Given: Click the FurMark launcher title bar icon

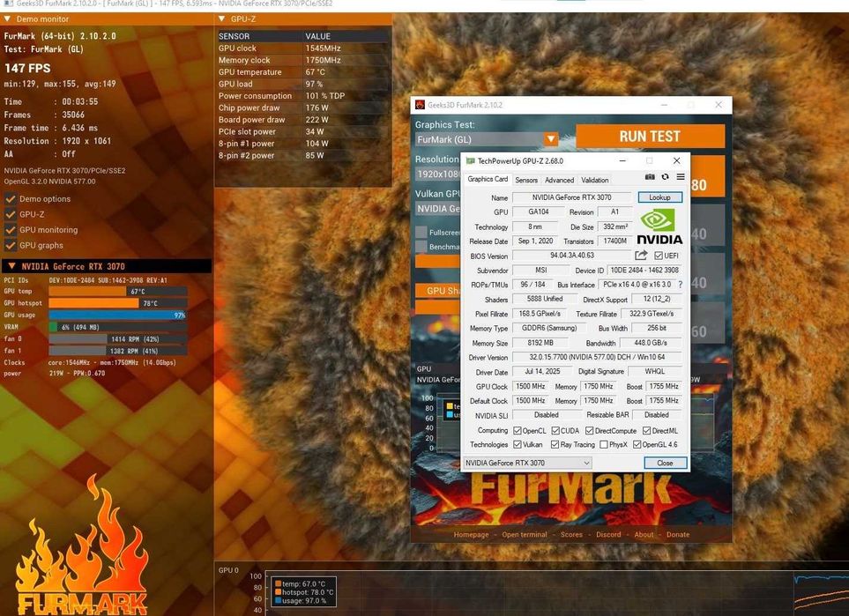Looking at the screenshot, I should point(421,105).
